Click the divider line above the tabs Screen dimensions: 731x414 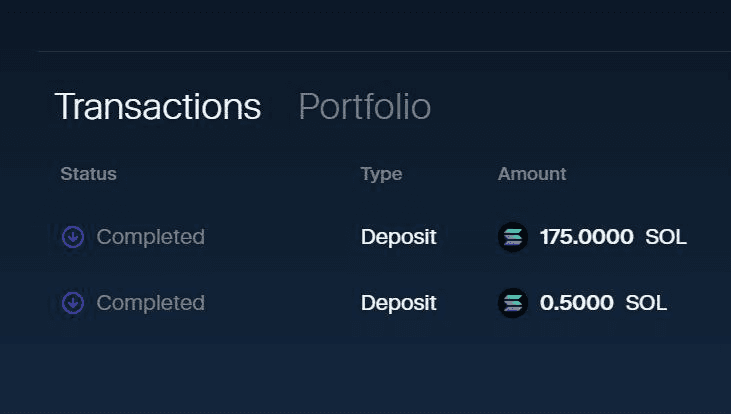(385, 51)
